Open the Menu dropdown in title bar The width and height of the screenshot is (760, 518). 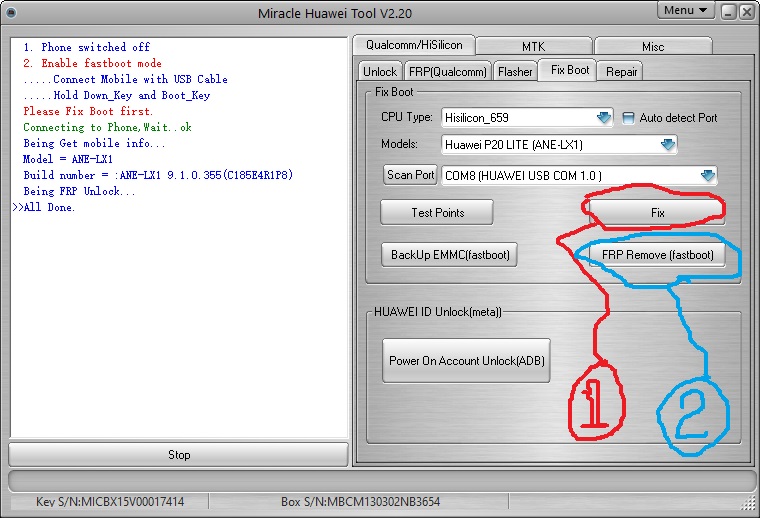(x=685, y=10)
